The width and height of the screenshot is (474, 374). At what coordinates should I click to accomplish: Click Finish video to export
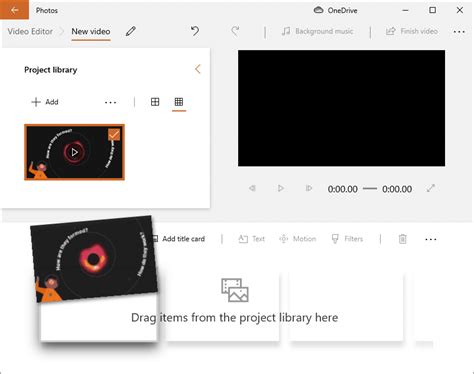point(412,31)
